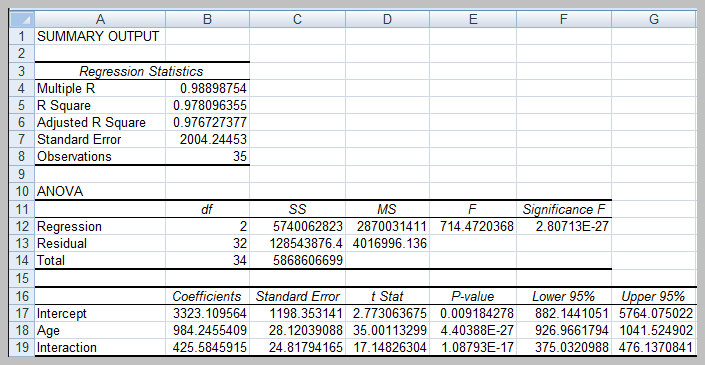705x365 pixels.
Task: Select Multiple R value 0.98898754
Action: click(207, 88)
